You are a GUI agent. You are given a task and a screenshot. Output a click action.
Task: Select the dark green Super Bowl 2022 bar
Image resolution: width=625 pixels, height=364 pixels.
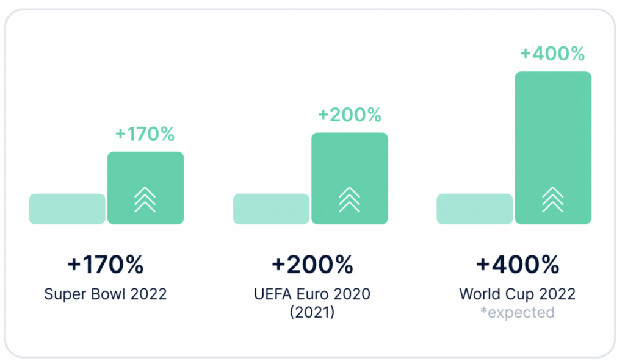click(145, 188)
